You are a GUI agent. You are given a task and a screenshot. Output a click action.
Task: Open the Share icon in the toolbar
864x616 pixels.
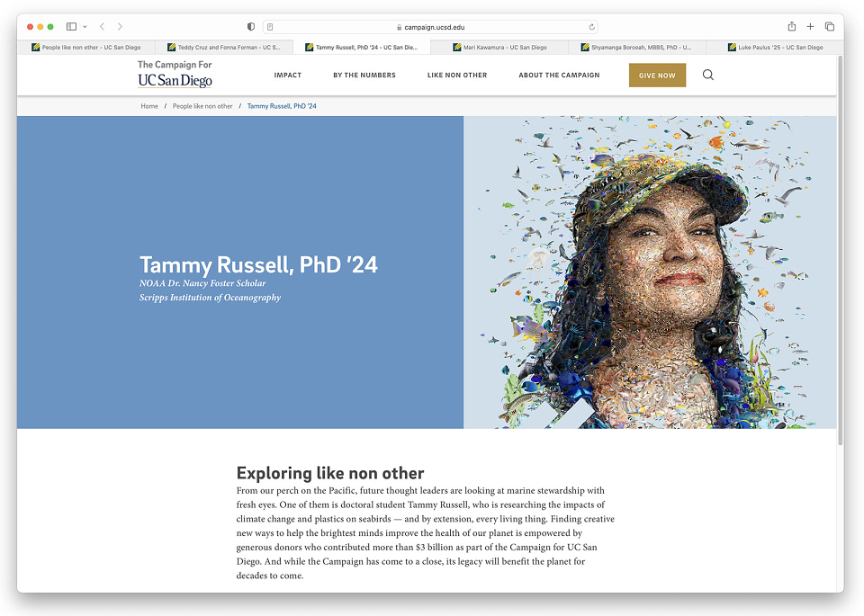click(x=792, y=26)
